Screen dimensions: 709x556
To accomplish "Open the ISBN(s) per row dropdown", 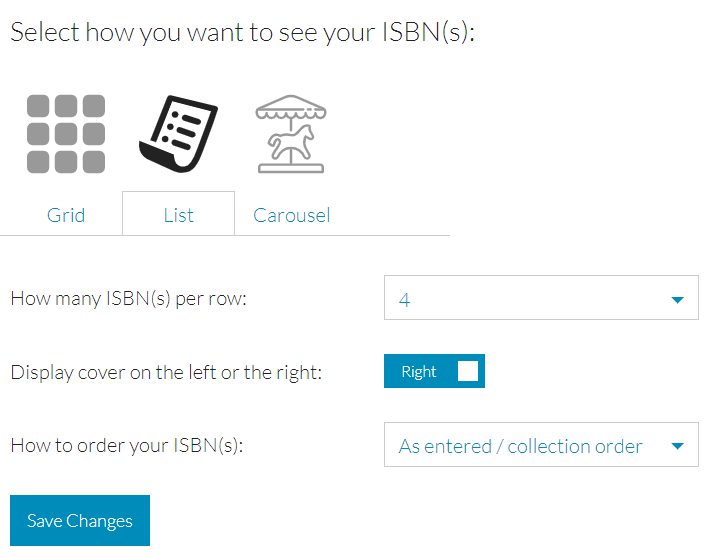I will pyautogui.click(x=541, y=297).
